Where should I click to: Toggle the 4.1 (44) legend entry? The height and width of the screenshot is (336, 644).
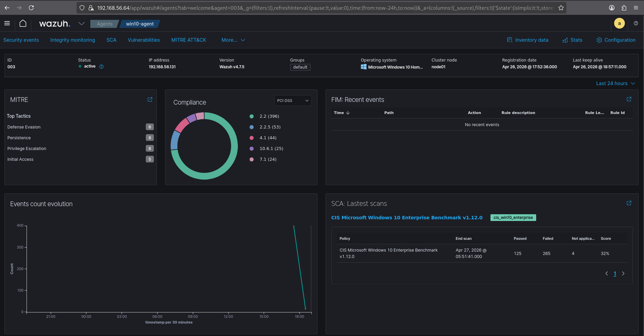point(268,138)
